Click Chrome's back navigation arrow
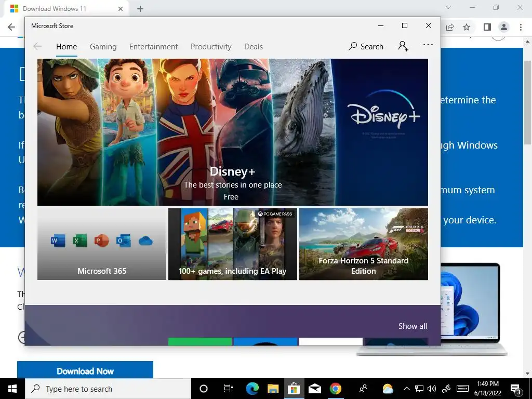 pyautogui.click(x=11, y=27)
